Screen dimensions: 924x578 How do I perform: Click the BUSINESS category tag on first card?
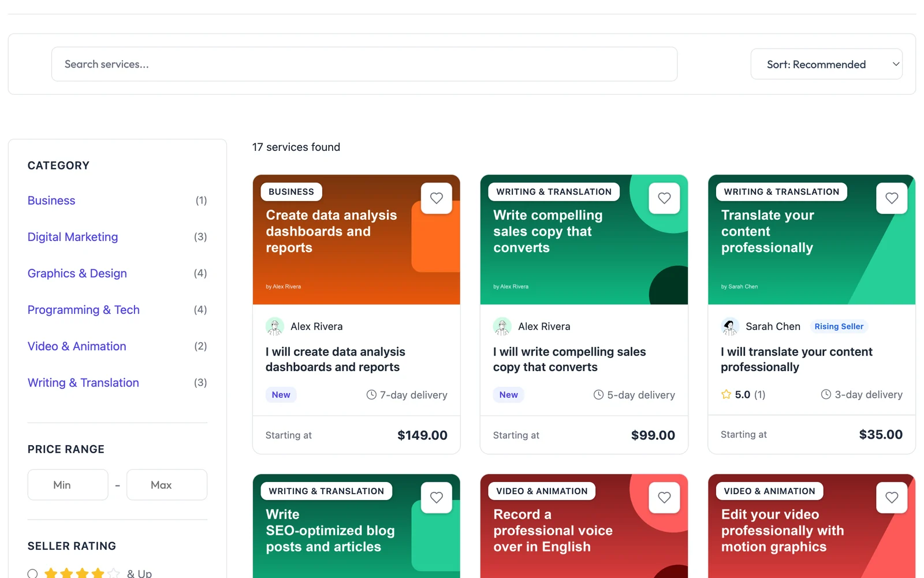[x=291, y=192]
